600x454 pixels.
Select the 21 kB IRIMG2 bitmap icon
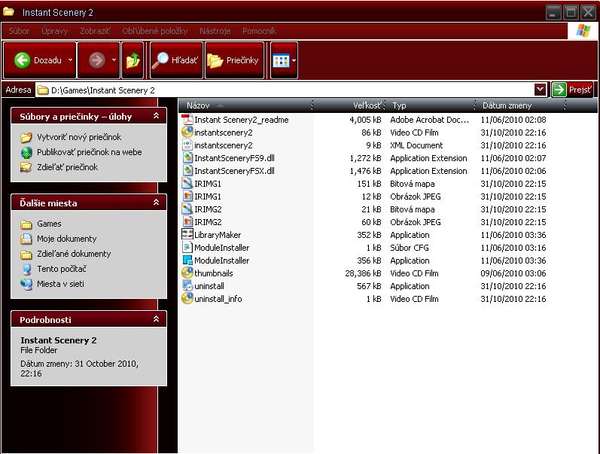tap(187, 209)
